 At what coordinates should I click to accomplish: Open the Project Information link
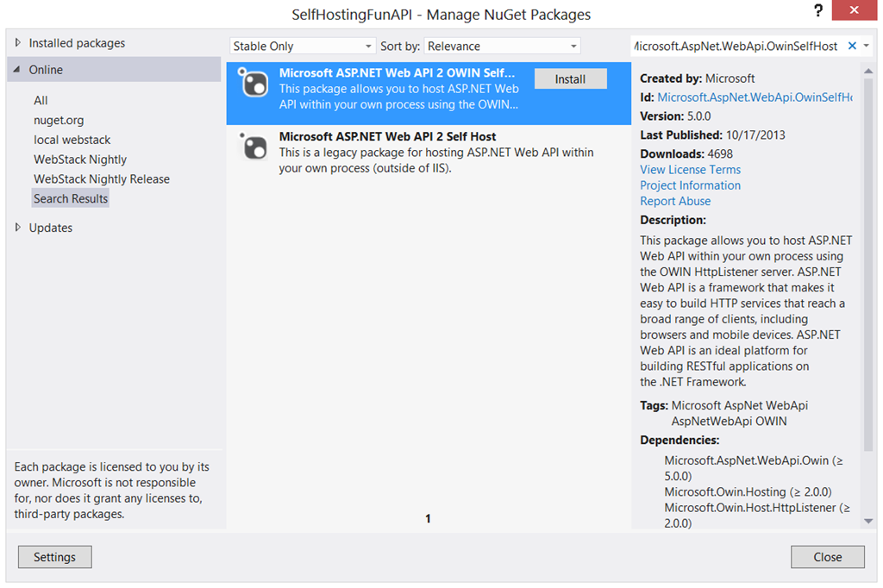point(691,185)
